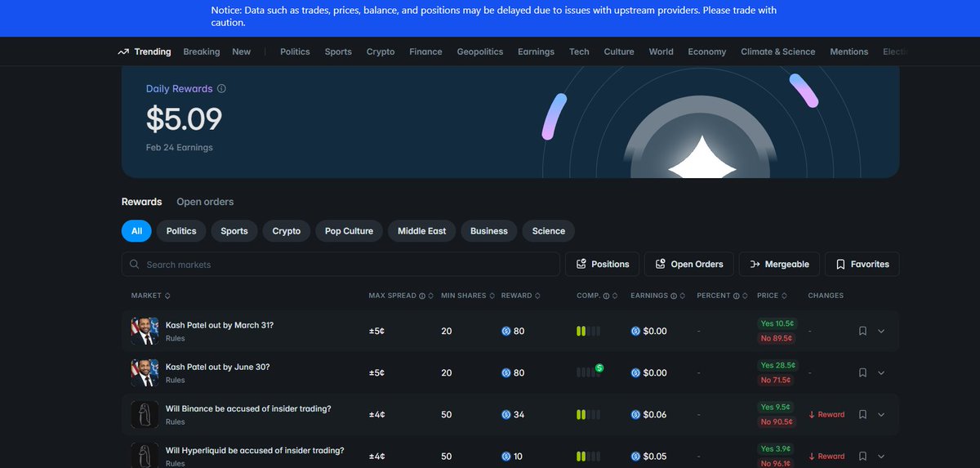980x468 pixels.
Task: Open the Daily Rewards info icon
Action: [221, 89]
